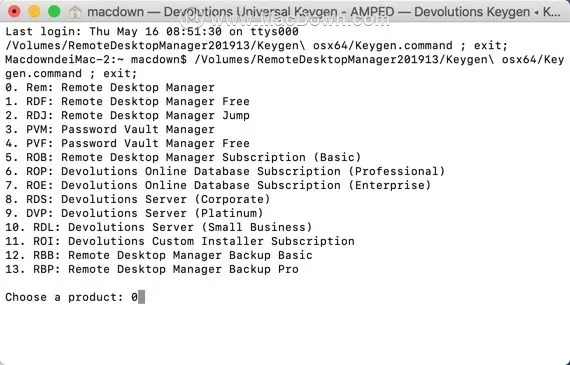
Task: Click the ROE Subscription (Enterprise) line
Action: [x=218, y=185]
